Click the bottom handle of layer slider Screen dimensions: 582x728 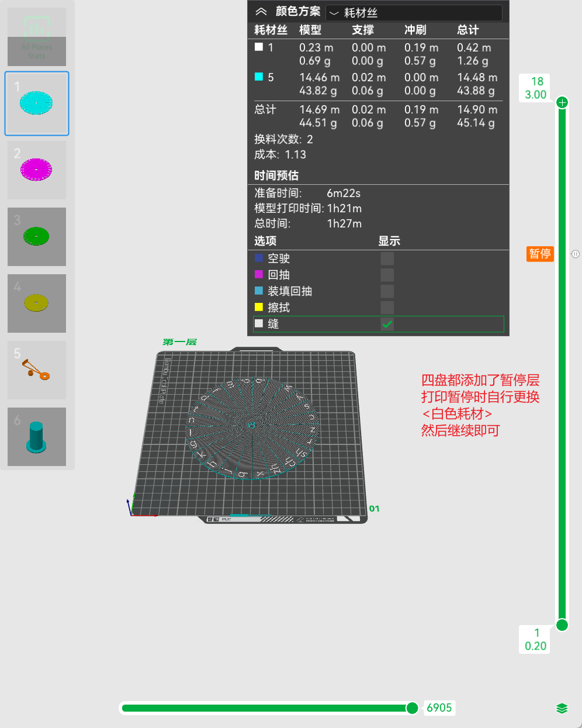pyautogui.click(x=562, y=625)
